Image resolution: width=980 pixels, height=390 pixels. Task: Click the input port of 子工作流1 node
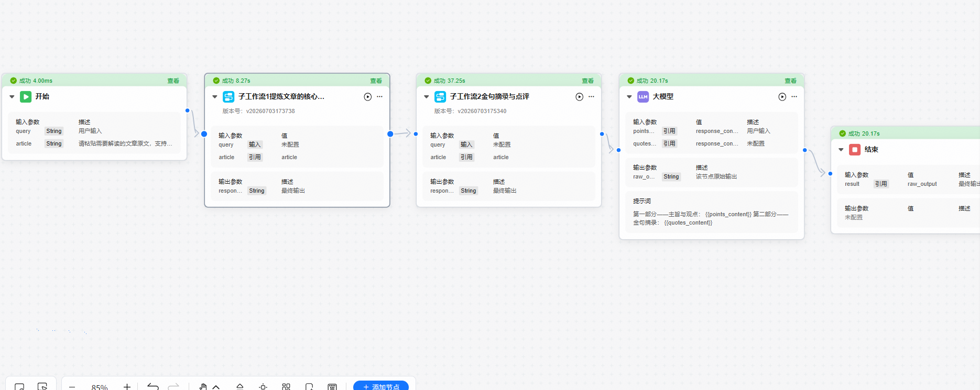click(x=204, y=134)
